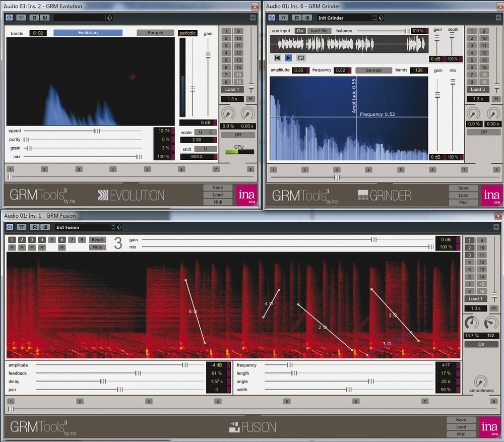Click the Load 3 button in Grinder
504x442 pixels.
click(478, 89)
